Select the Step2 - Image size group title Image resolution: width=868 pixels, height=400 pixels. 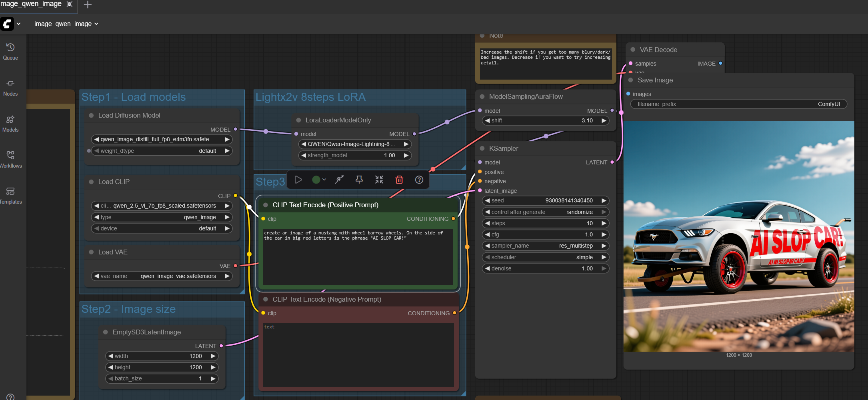[129, 309]
